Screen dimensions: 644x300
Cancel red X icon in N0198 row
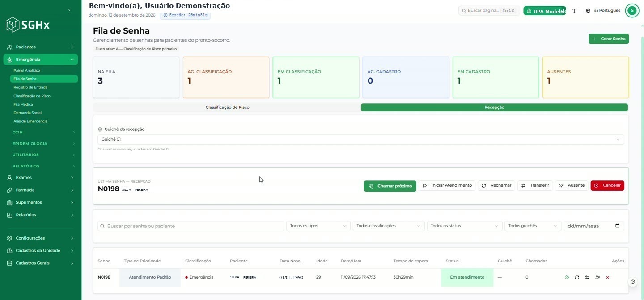point(608,278)
